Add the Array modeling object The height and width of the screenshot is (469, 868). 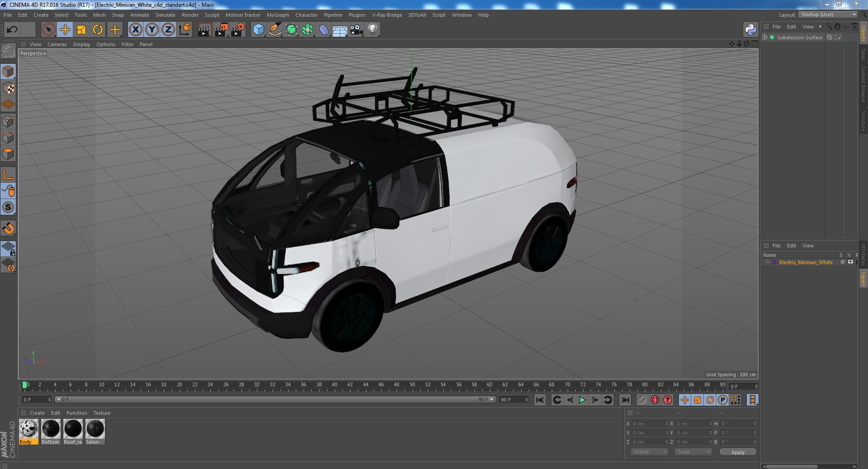pos(308,30)
